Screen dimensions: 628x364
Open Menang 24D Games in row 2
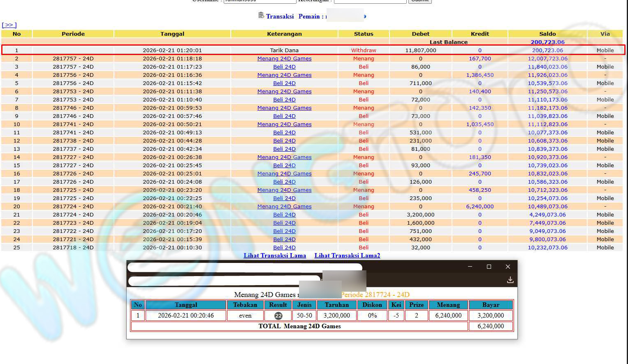[284, 58]
